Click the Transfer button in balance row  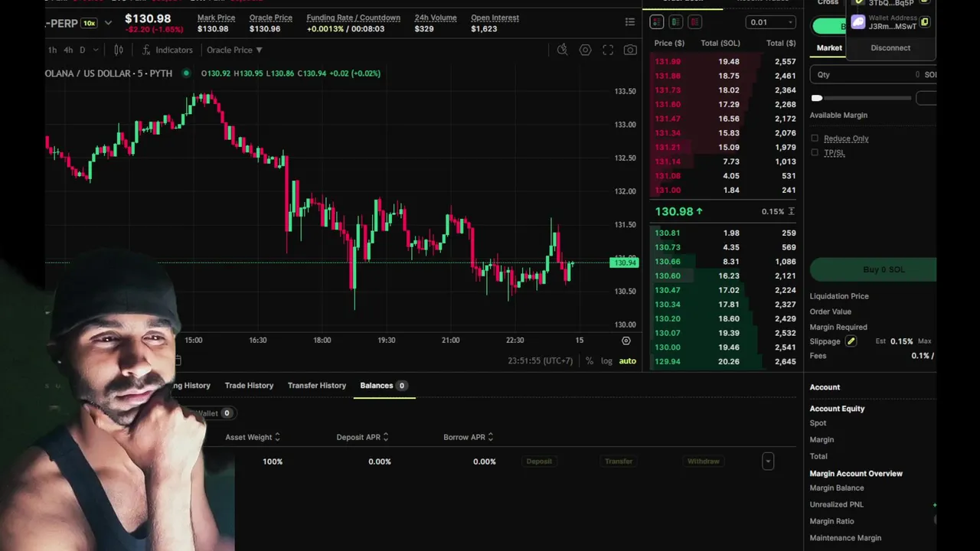coord(619,461)
